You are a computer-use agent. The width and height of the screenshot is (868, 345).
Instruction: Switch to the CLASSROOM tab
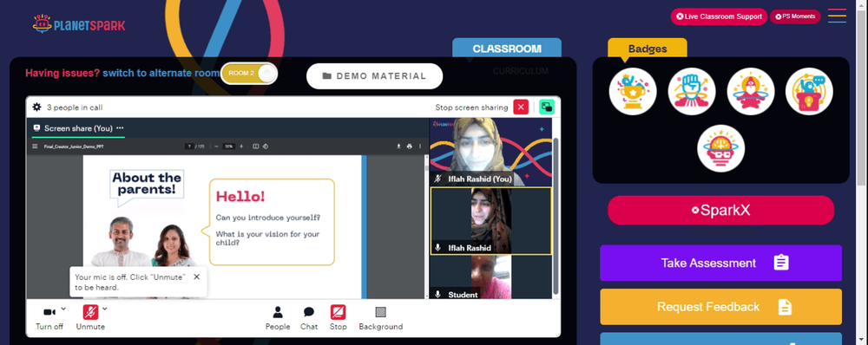[x=507, y=49]
